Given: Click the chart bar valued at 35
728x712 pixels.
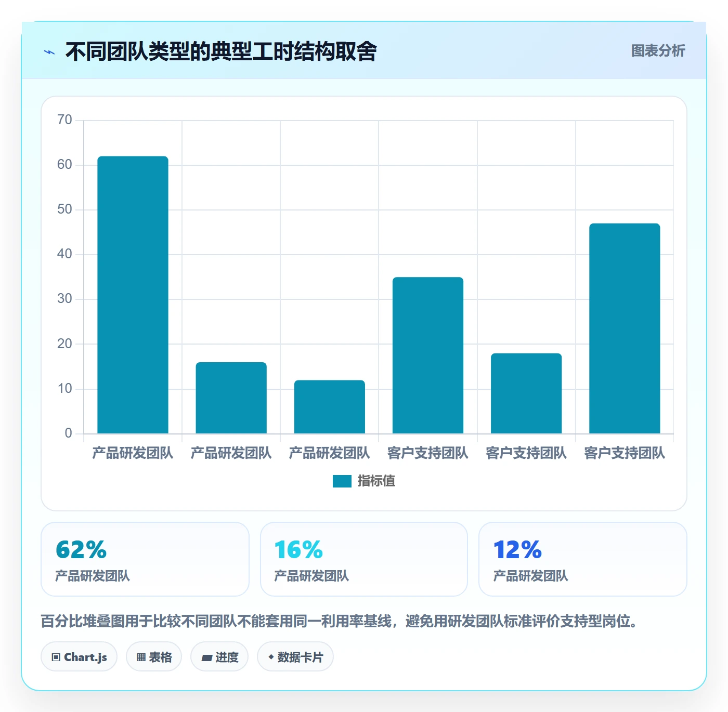Looking at the screenshot, I should [x=427, y=355].
